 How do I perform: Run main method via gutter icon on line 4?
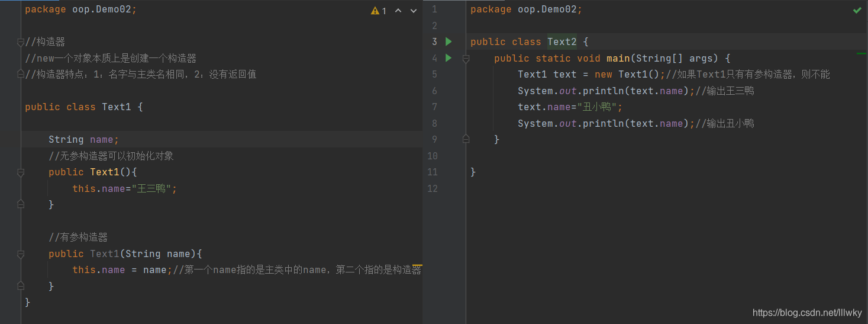coord(448,58)
